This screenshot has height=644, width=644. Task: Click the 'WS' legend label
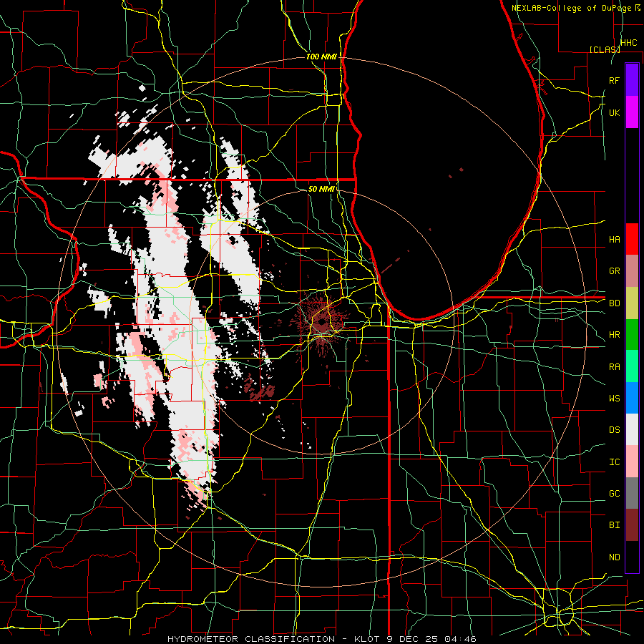[x=614, y=399]
